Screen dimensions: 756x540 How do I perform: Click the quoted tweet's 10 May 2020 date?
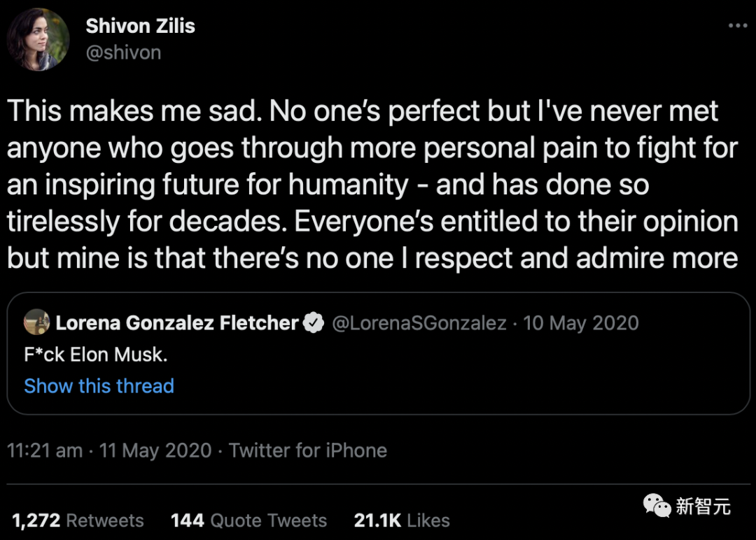tap(581, 322)
